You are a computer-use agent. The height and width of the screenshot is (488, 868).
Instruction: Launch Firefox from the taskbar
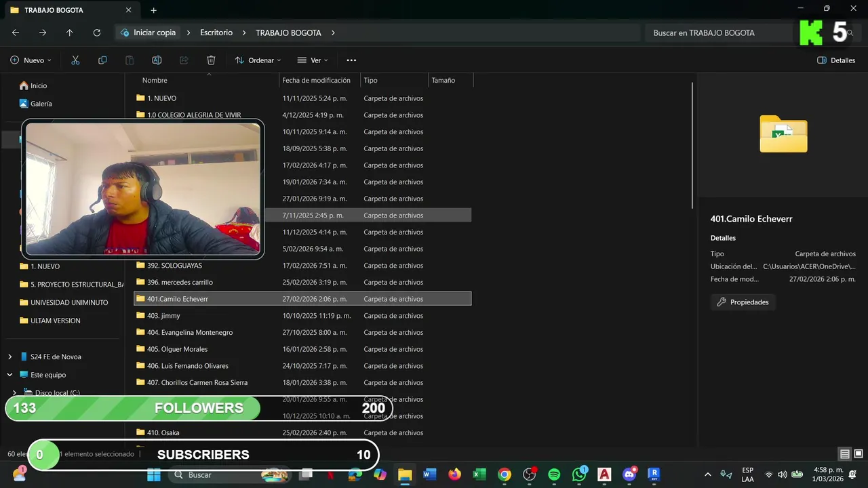[x=454, y=474]
